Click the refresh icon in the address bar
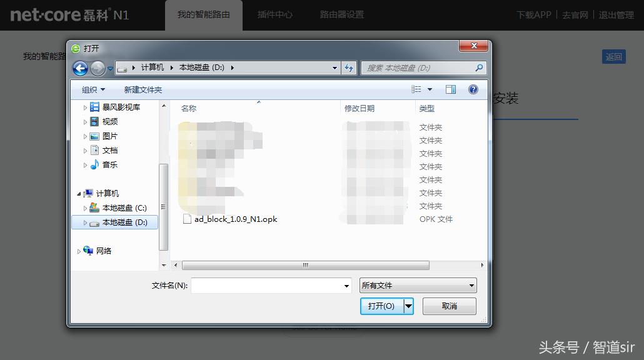The height and width of the screenshot is (360, 644). coord(349,67)
